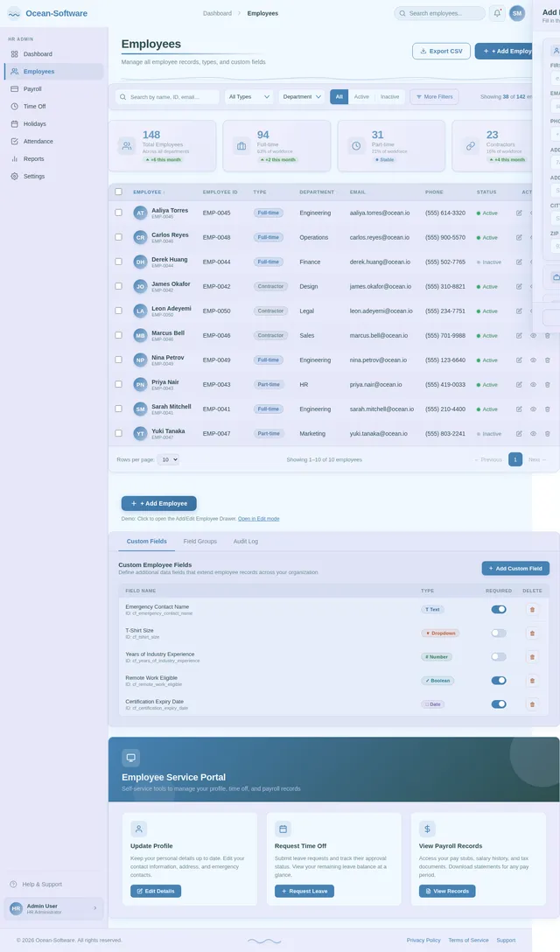Switch to the Field Groups tab
This screenshot has height=952, width=560.
pyautogui.click(x=199, y=542)
